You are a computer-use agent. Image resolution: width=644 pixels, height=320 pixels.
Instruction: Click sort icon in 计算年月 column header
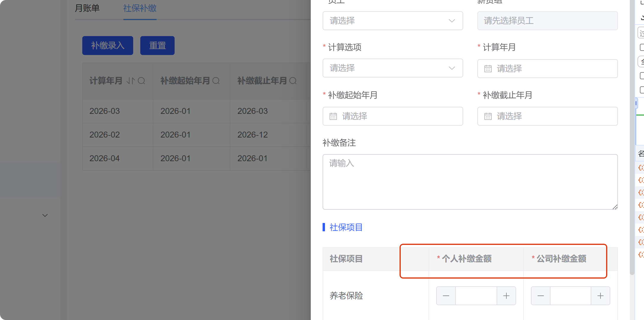[x=131, y=81]
